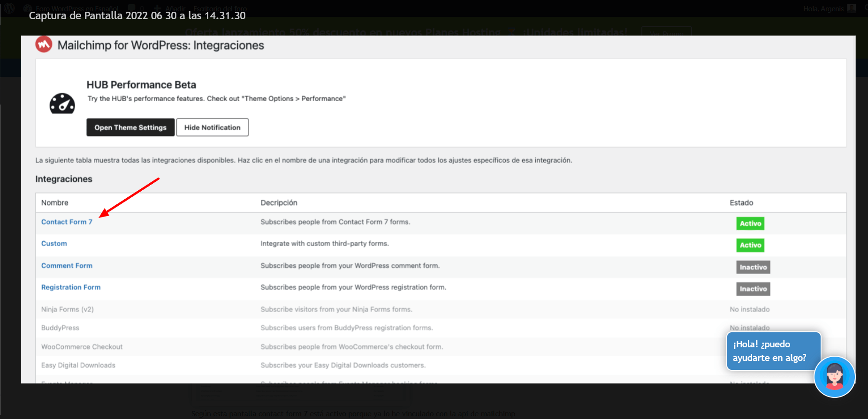The height and width of the screenshot is (419, 868).
Task: Open the Custom integration link
Action: (54, 244)
